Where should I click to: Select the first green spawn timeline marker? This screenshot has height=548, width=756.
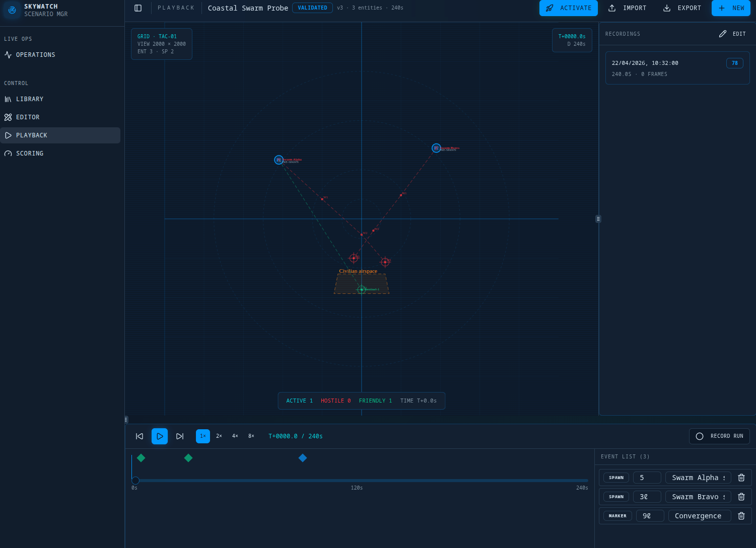click(141, 458)
